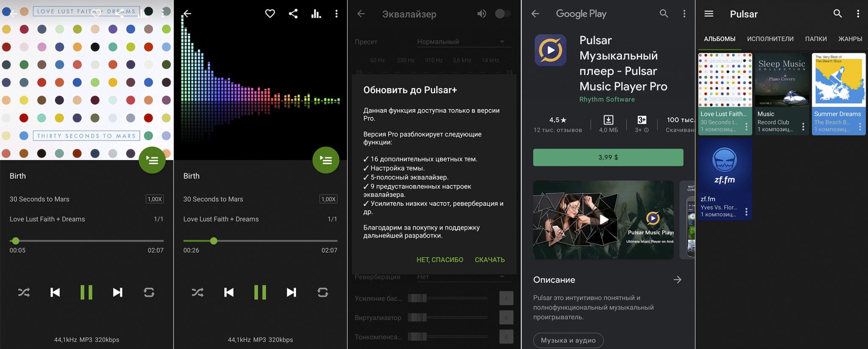The height and width of the screenshot is (349, 868).
Task: Open search on the Google Play page
Action: 664,14
